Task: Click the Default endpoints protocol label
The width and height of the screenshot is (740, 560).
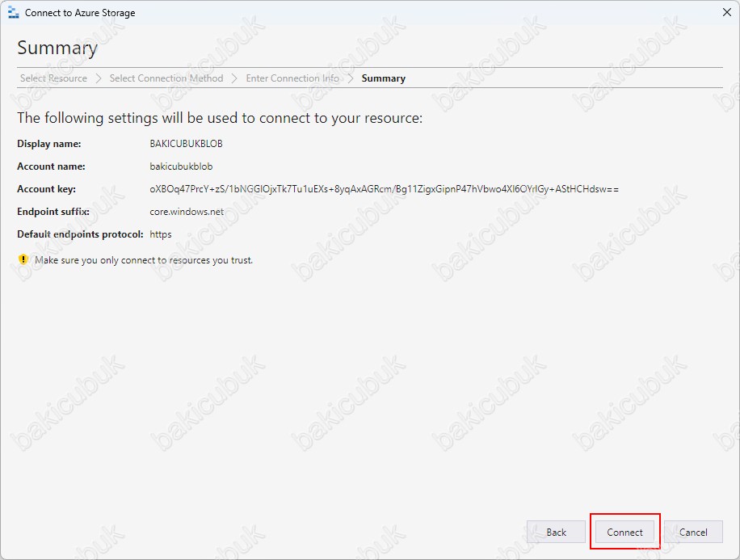Action: [x=80, y=234]
